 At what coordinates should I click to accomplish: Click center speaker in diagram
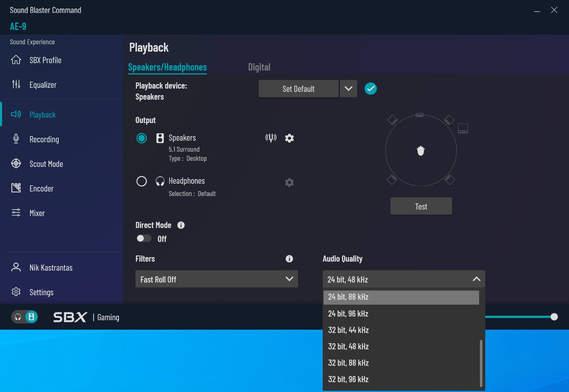[420, 115]
